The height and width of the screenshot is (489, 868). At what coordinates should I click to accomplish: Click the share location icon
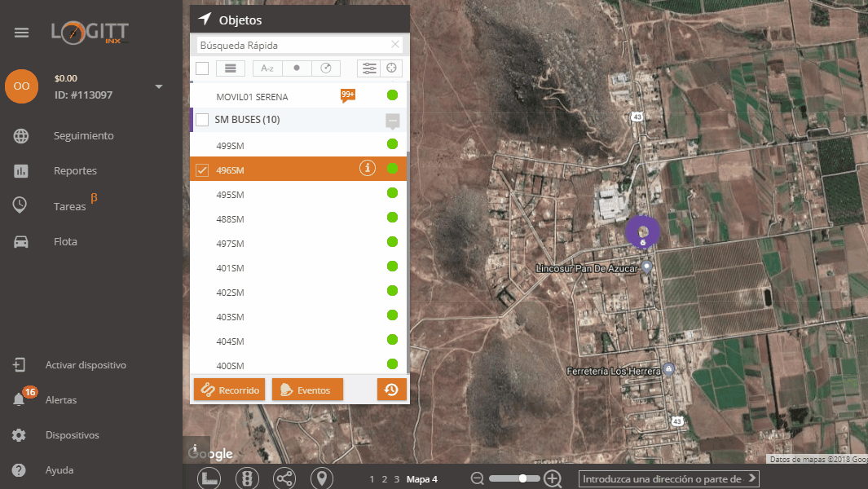click(x=284, y=478)
